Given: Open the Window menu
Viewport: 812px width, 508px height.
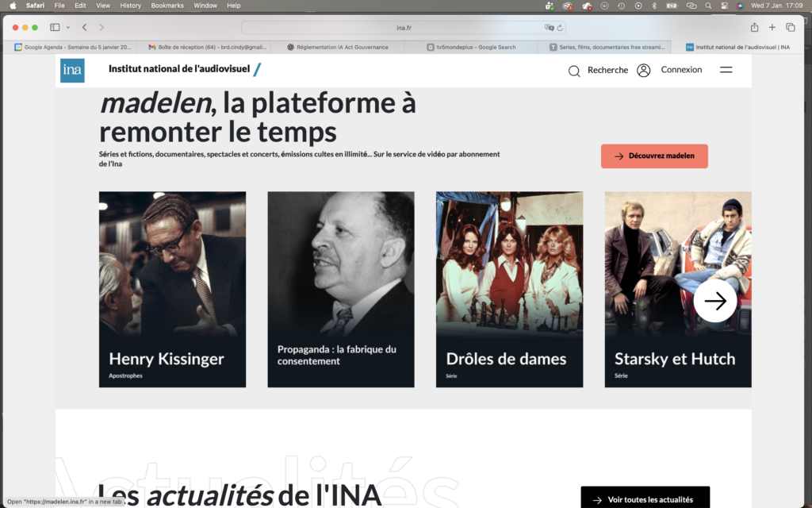Looking at the screenshot, I should [x=205, y=6].
